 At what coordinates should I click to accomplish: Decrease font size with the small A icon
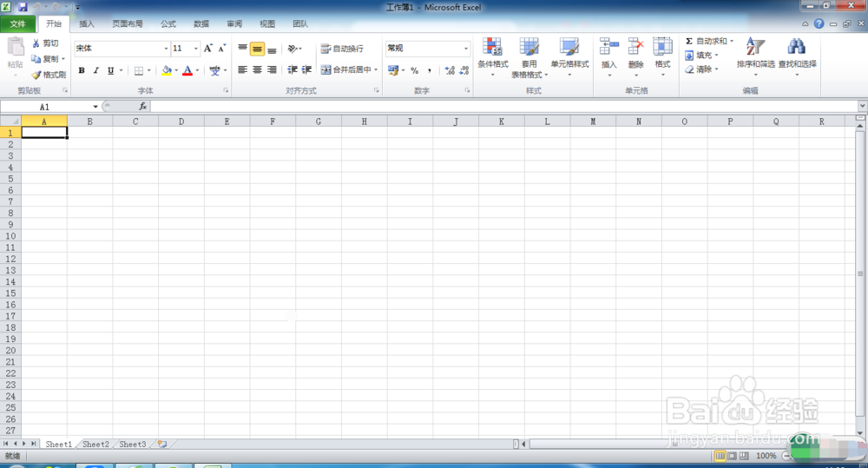pyautogui.click(x=221, y=49)
